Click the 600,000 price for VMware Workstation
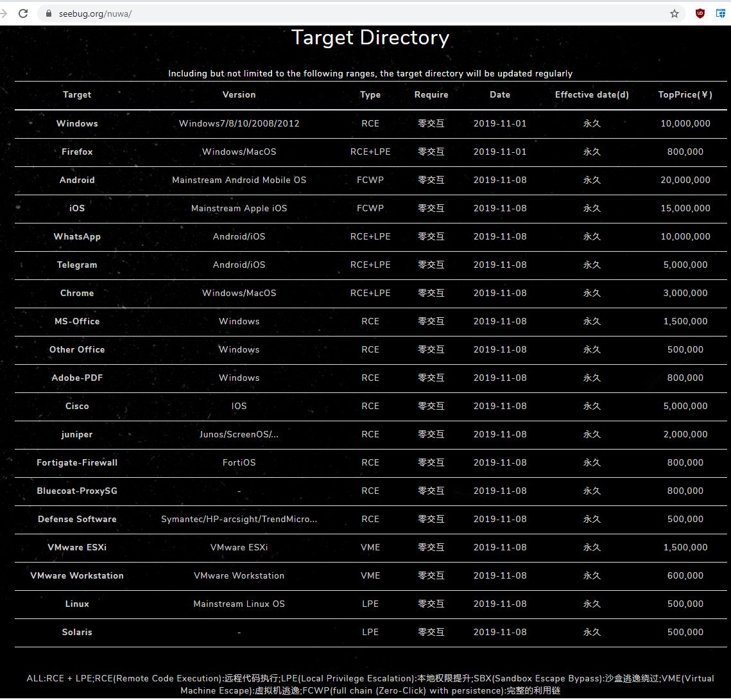This screenshot has height=700, width=731. point(685,576)
